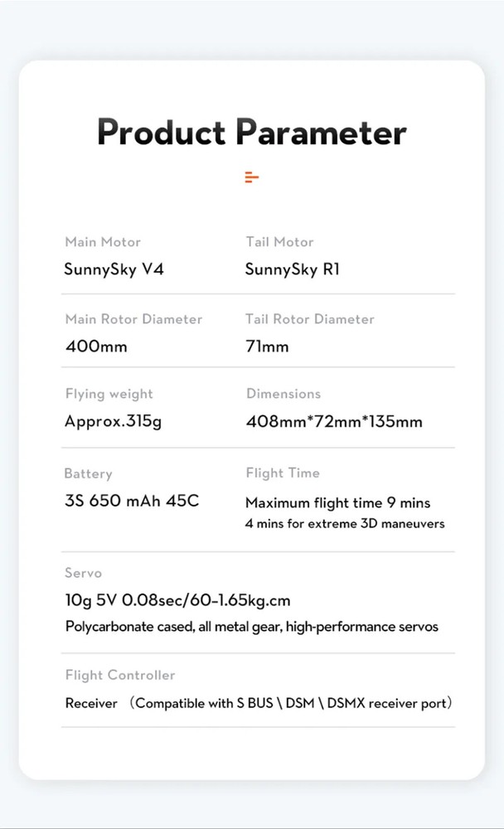Click the Flight Controller label
The image size is (504, 829).
(120, 676)
